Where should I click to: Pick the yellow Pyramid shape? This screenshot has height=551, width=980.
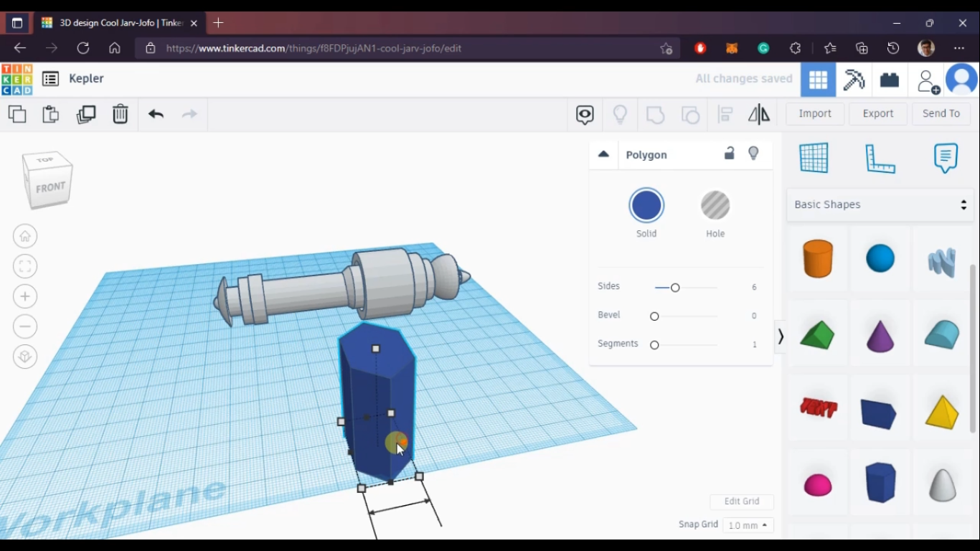coord(942,412)
